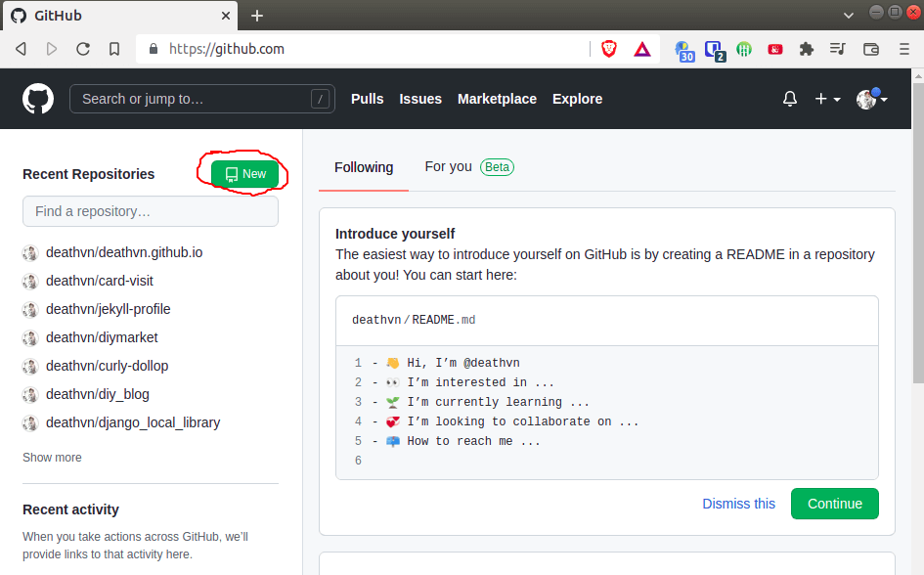
Task: Focus the Search or jump to field
Action: 202,99
